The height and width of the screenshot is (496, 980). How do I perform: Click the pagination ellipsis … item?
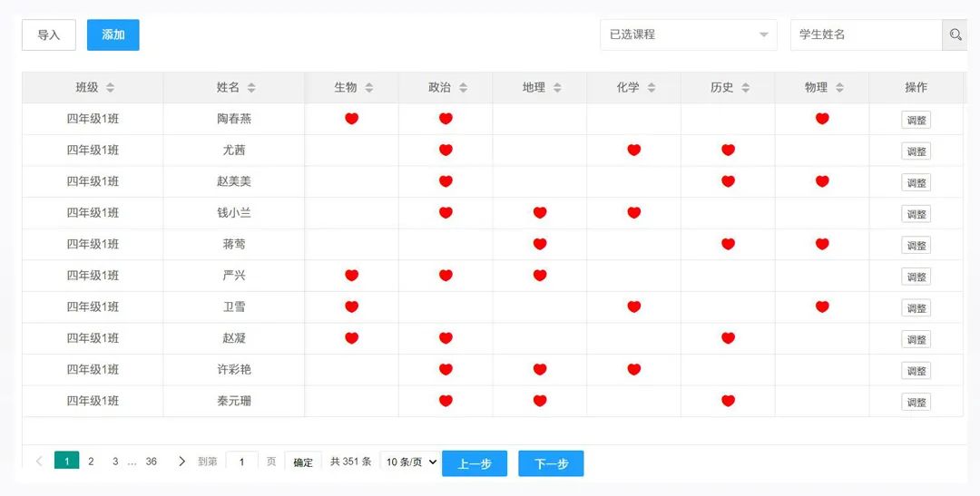pyautogui.click(x=132, y=462)
